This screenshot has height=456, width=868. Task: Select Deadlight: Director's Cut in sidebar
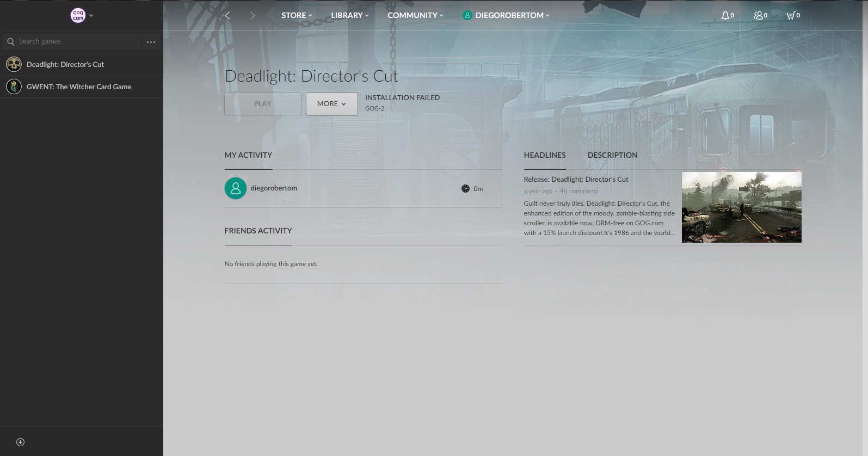pyautogui.click(x=82, y=64)
